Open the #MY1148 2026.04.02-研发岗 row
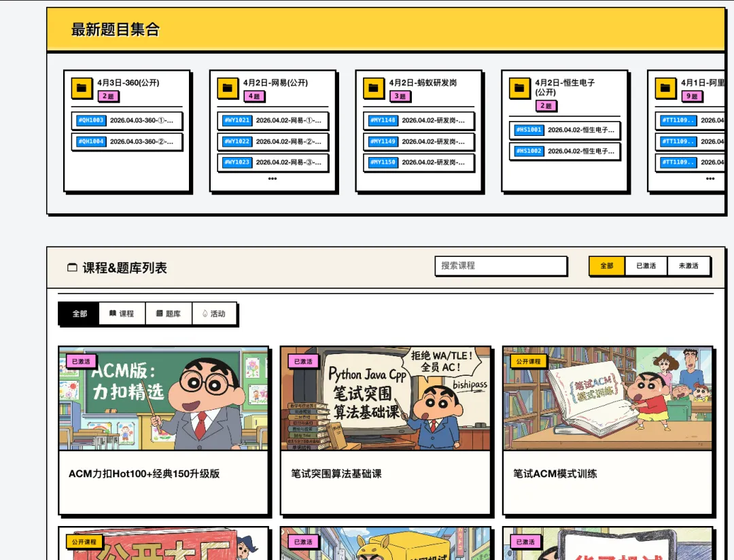Image resolution: width=734 pixels, height=560 pixels. tap(419, 120)
